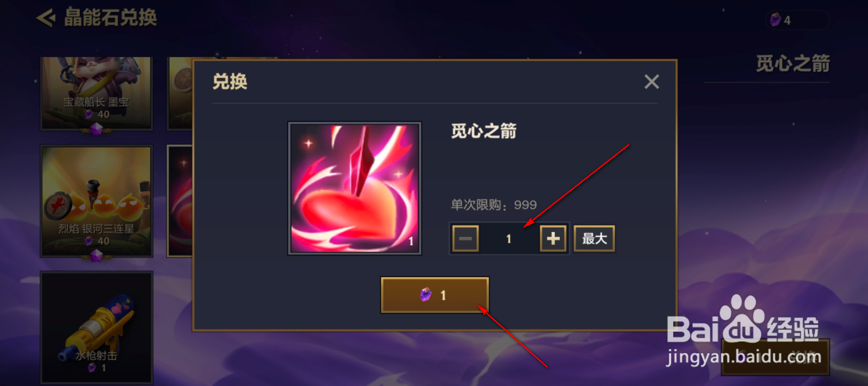Open the 烈焰 银河三连星 item card
868x386 pixels.
point(96,201)
